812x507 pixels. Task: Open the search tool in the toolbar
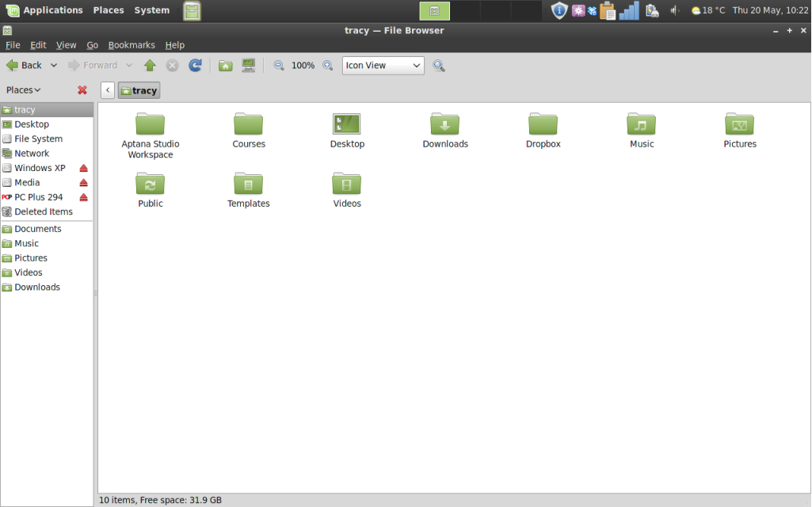click(439, 65)
